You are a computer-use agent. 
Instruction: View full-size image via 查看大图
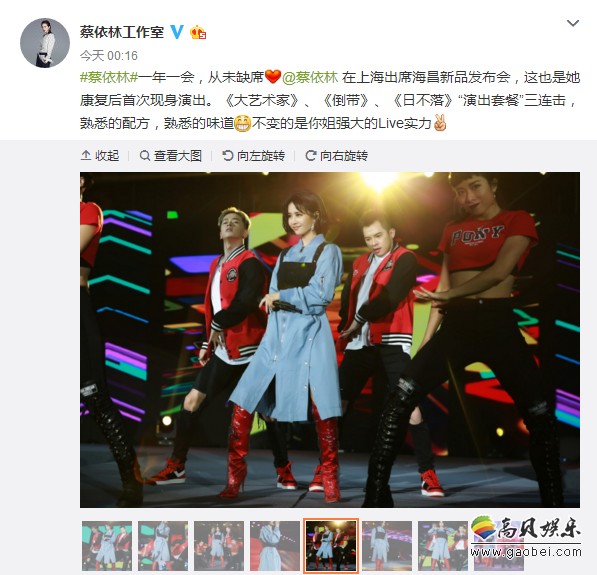pyautogui.click(x=171, y=156)
